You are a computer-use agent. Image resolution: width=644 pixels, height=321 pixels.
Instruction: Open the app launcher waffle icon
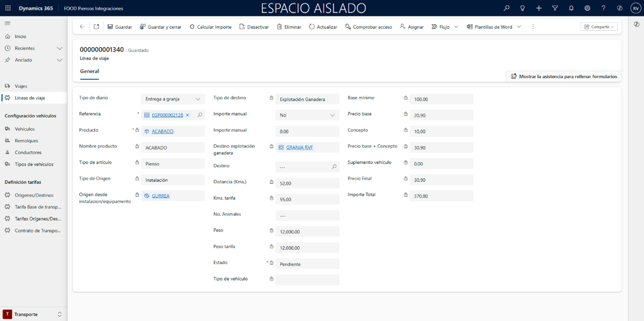8,8
